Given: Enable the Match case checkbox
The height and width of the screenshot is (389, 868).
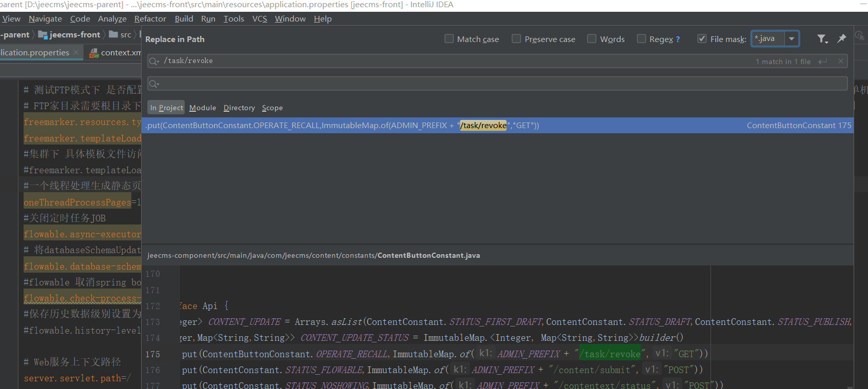Looking at the screenshot, I should [x=449, y=39].
